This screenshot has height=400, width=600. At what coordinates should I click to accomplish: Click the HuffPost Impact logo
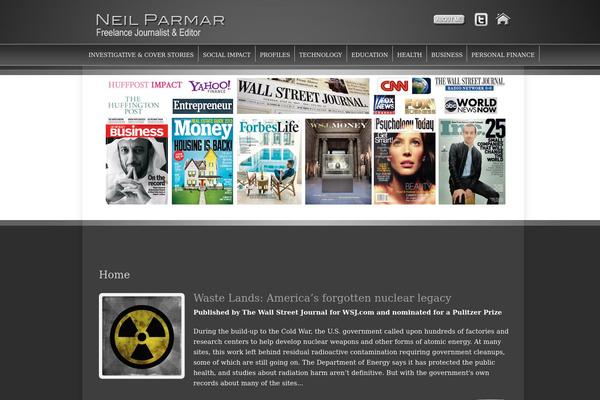tap(145, 85)
